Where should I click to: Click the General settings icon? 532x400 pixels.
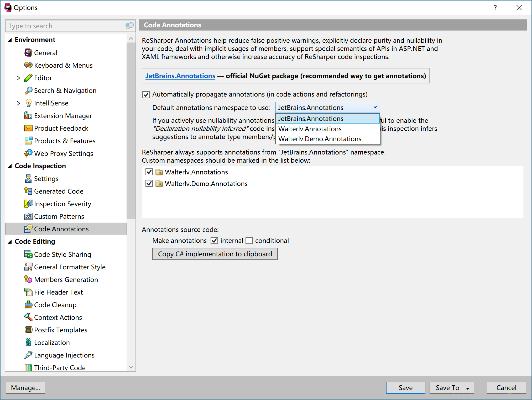pos(28,53)
